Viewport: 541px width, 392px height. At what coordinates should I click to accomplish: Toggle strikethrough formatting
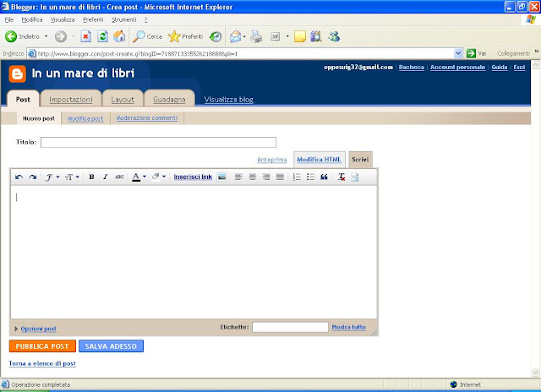[x=119, y=177]
